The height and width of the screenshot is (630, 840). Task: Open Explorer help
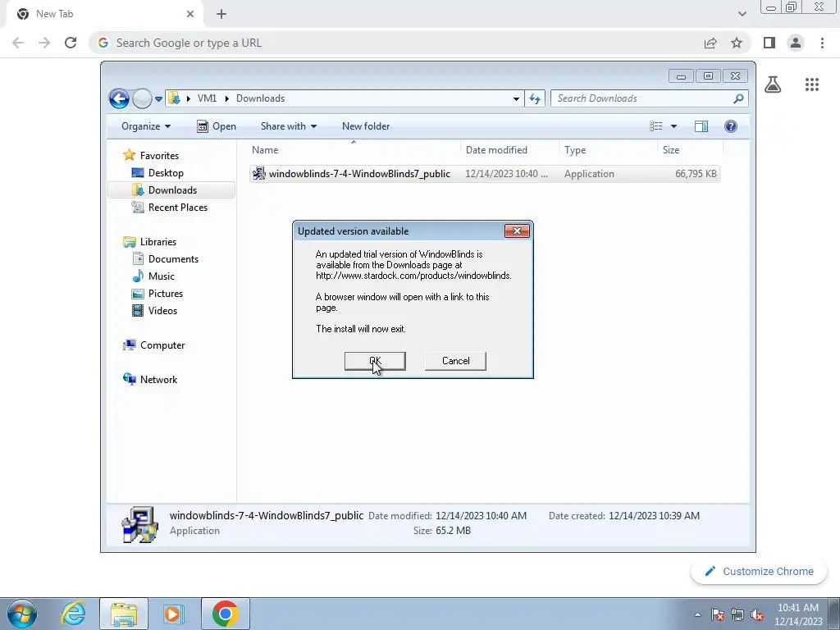click(x=731, y=126)
